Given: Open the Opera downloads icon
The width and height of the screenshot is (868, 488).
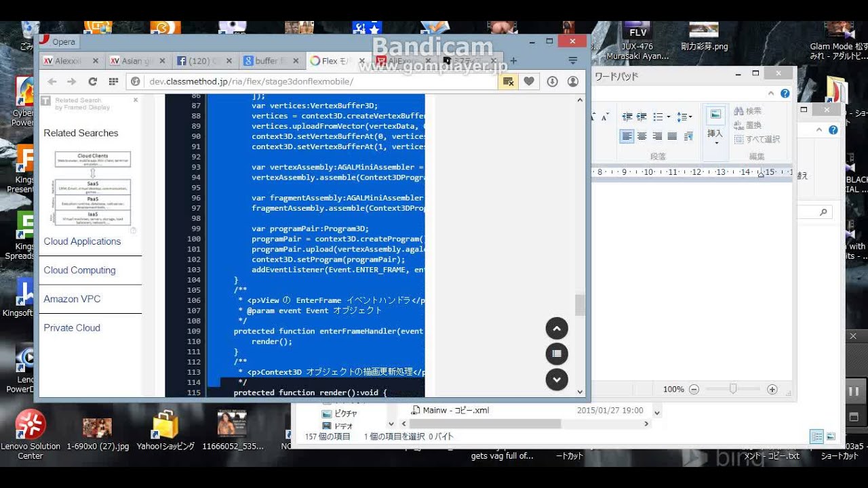Looking at the screenshot, I should [552, 81].
